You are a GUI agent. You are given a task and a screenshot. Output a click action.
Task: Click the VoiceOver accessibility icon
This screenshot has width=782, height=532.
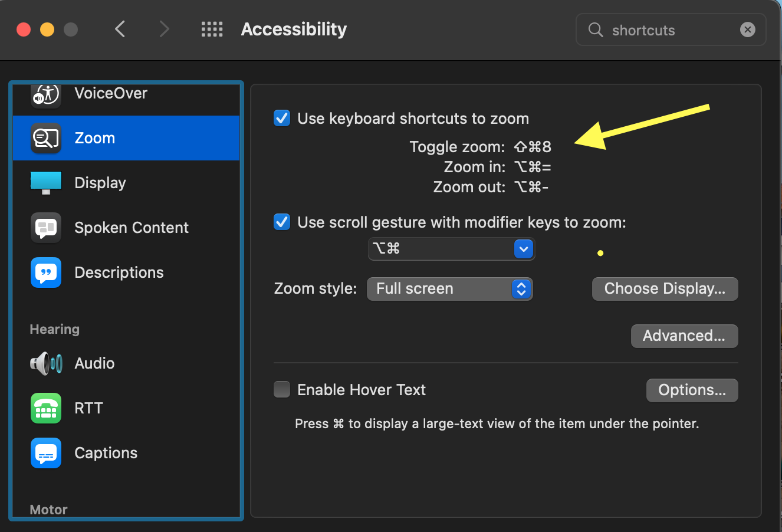pyautogui.click(x=46, y=94)
